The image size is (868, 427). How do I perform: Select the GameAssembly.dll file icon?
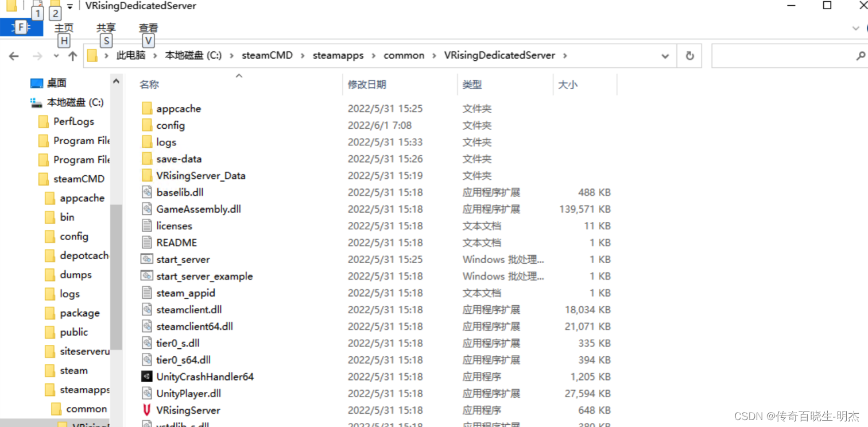pyautogui.click(x=147, y=209)
